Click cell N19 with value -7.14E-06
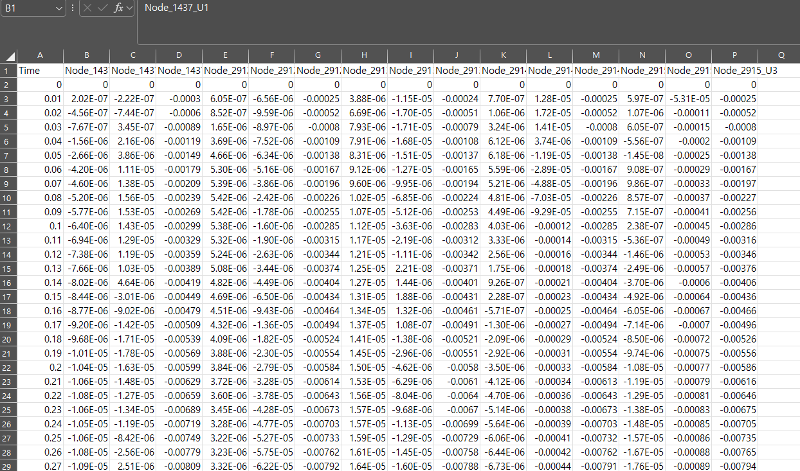 tap(642, 325)
